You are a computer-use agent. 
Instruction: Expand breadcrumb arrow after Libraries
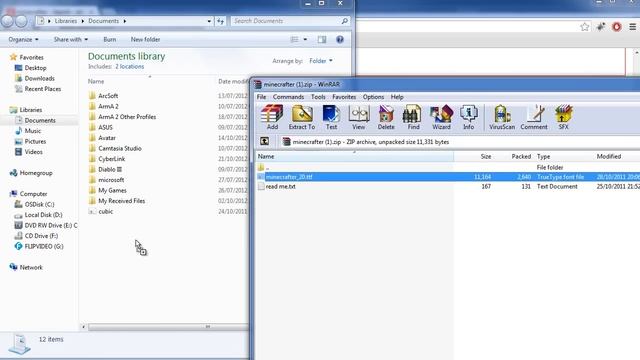82,21
